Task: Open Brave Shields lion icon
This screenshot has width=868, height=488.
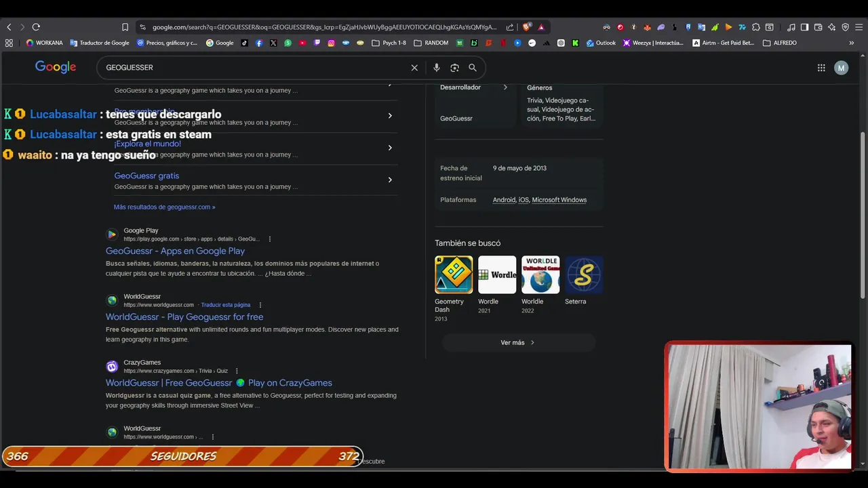Action: (527, 27)
